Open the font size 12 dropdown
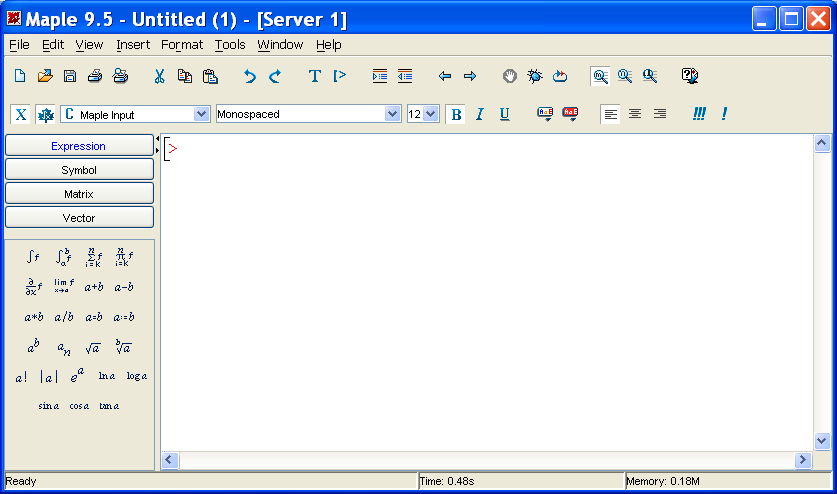This screenshot has height=494, width=837. click(431, 114)
